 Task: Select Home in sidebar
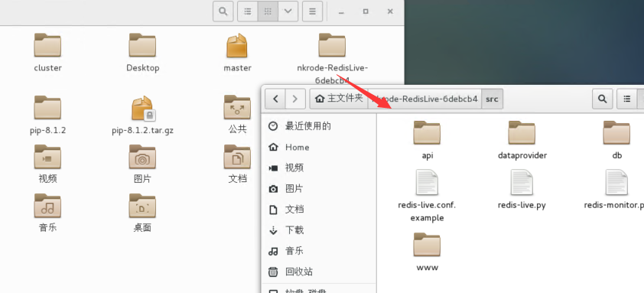pos(319,147)
